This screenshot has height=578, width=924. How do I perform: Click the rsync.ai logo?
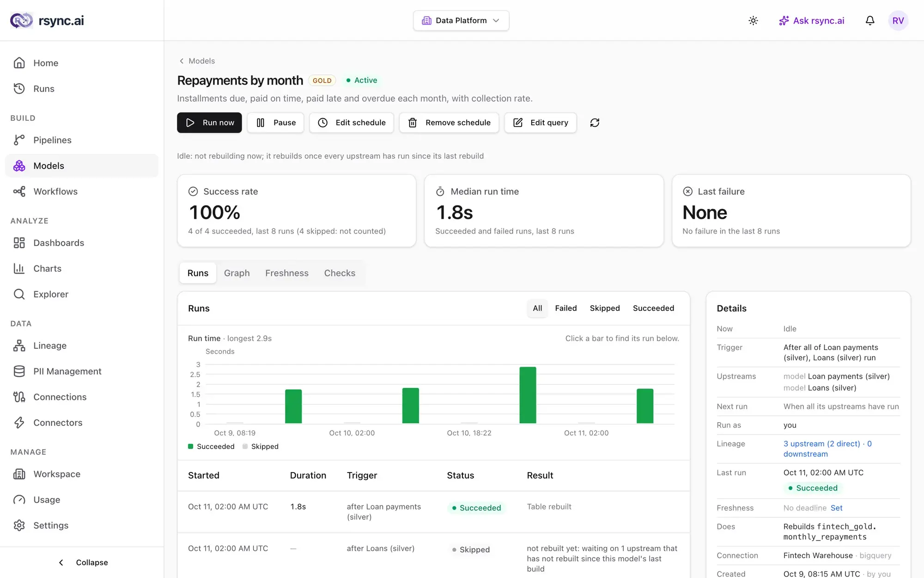(47, 20)
